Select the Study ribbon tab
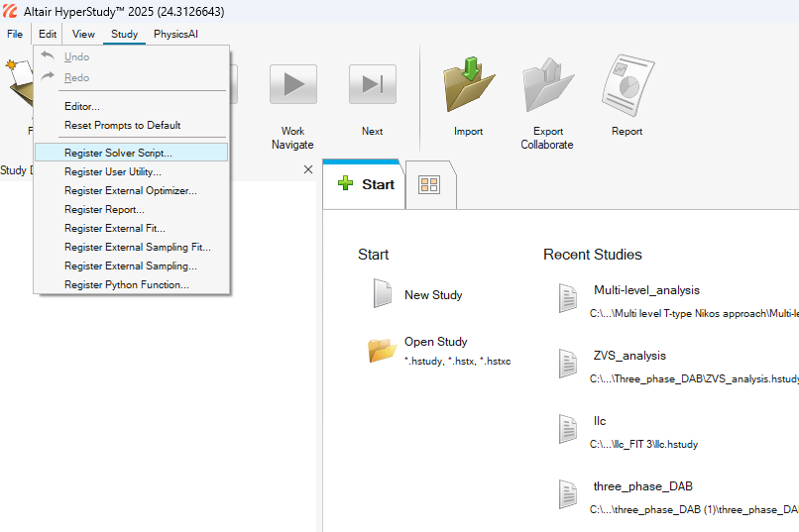Screen dimensions: 799x532 point(124,34)
